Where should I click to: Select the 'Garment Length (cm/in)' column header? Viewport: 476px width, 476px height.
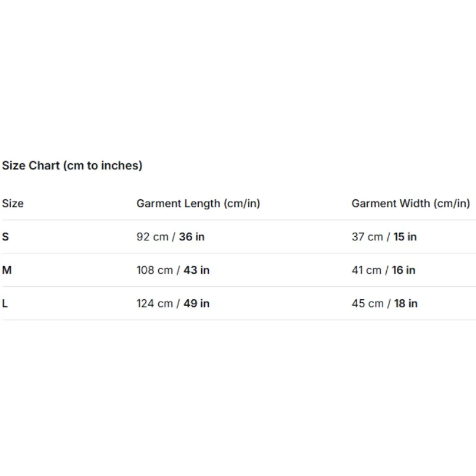(198, 203)
